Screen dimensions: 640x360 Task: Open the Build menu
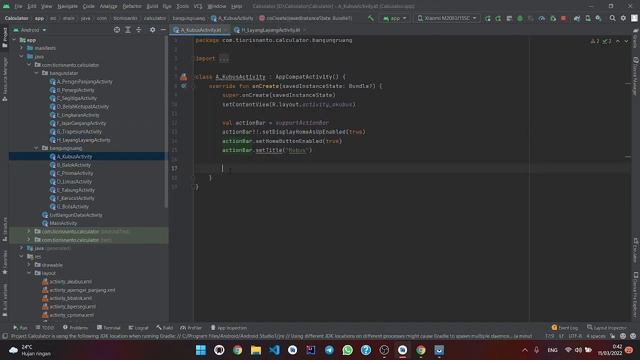(152, 6)
